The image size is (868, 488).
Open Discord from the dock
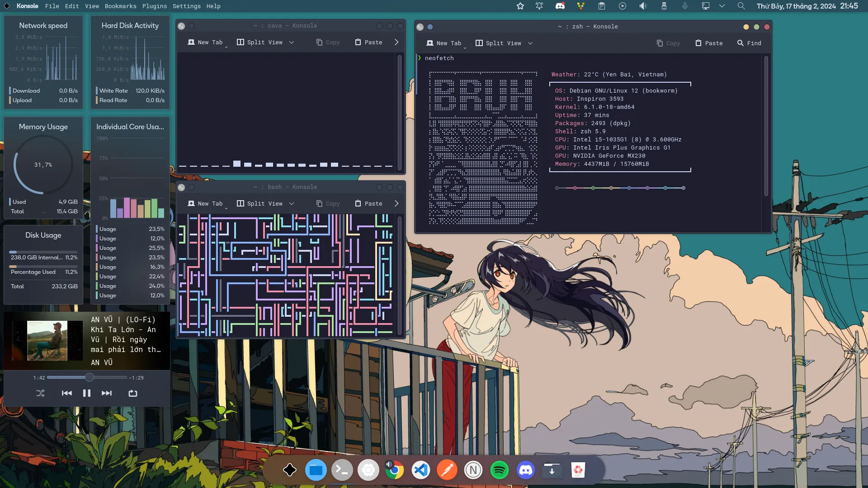[x=526, y=470]
